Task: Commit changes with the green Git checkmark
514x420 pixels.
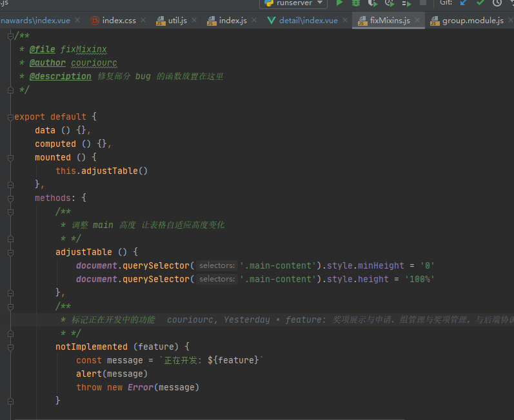Action: click(480, 3)
